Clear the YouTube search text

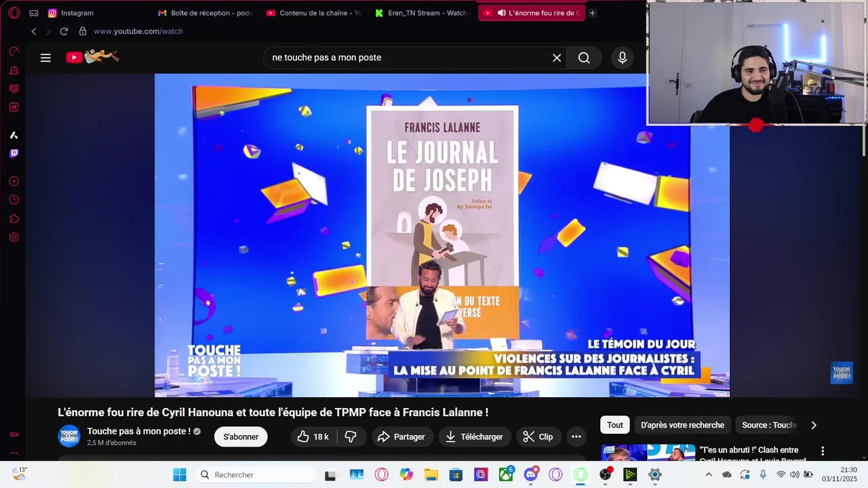click(557, 58)
